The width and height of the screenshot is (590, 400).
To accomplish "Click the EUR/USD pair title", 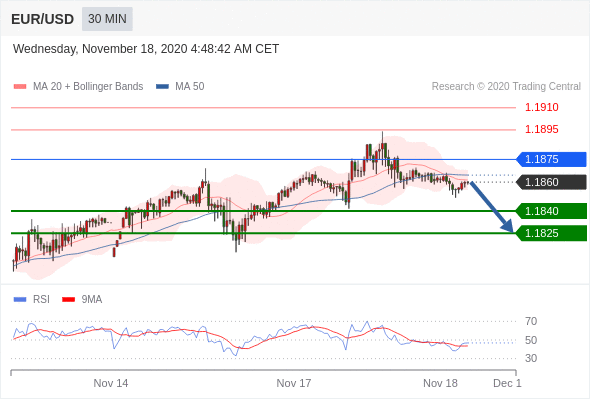I will pyautogui.click(x=43, y=19).
